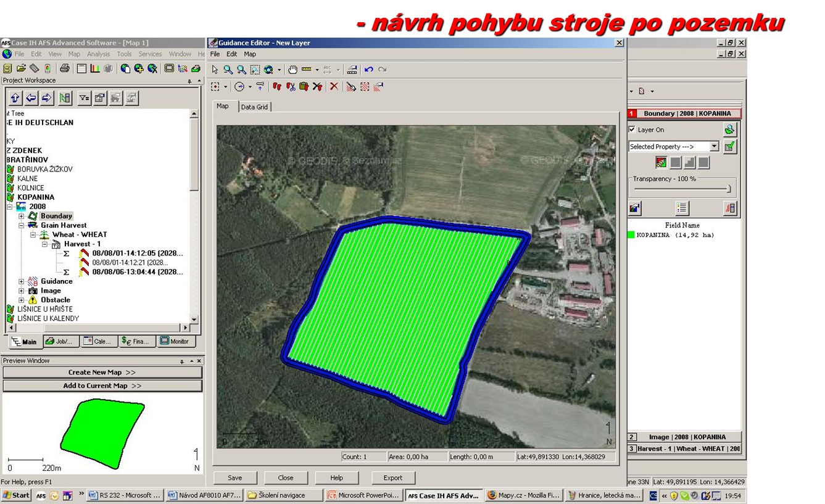
Task: Open Edit menu in Guidance Editor
Action: 231,54
